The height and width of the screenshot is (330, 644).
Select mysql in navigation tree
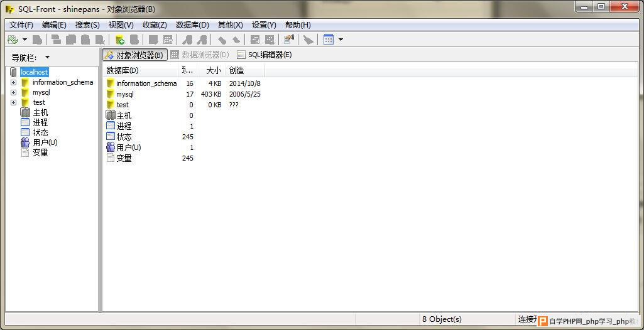41,93
